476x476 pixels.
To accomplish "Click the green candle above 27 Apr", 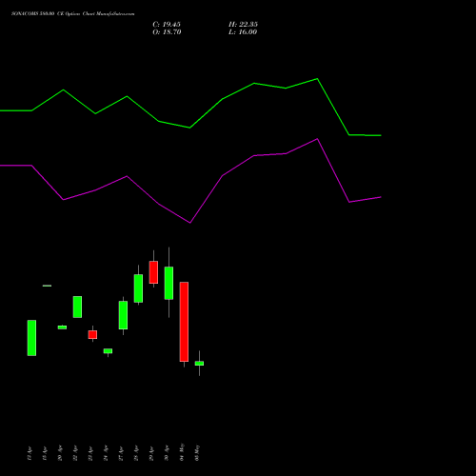I will (x=123, y=315).
